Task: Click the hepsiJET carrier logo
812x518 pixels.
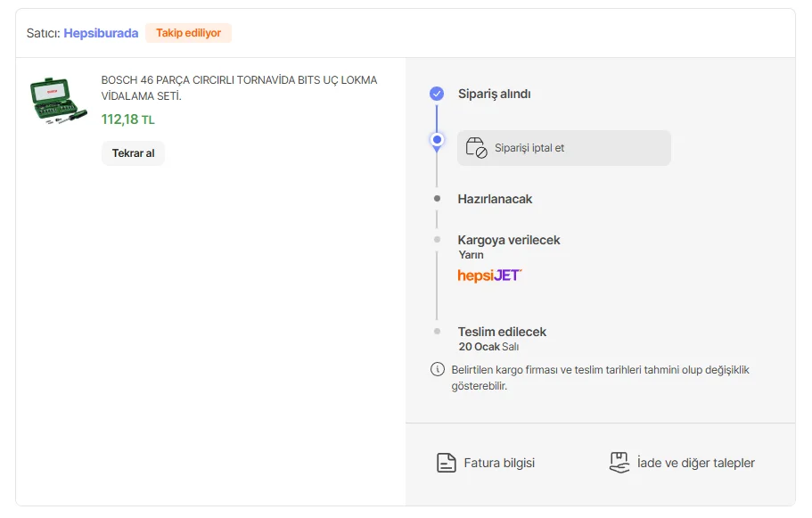Action: pos(489,275)
